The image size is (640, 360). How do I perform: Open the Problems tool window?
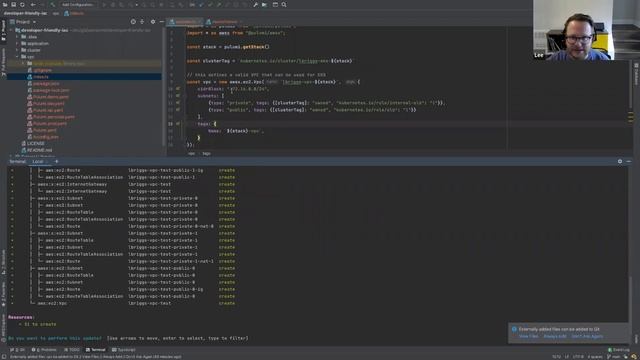click(x=44, y=350)
